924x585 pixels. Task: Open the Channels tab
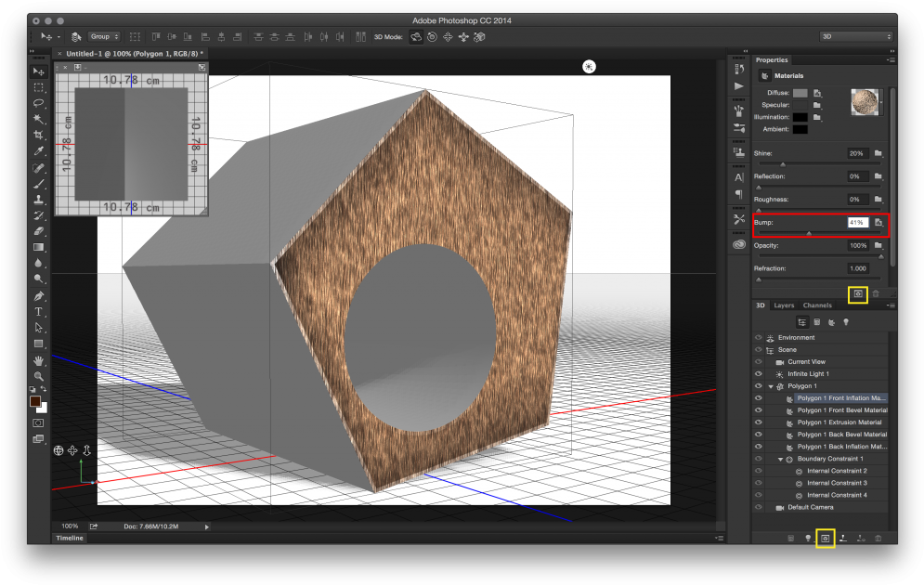tap(818, 305)
